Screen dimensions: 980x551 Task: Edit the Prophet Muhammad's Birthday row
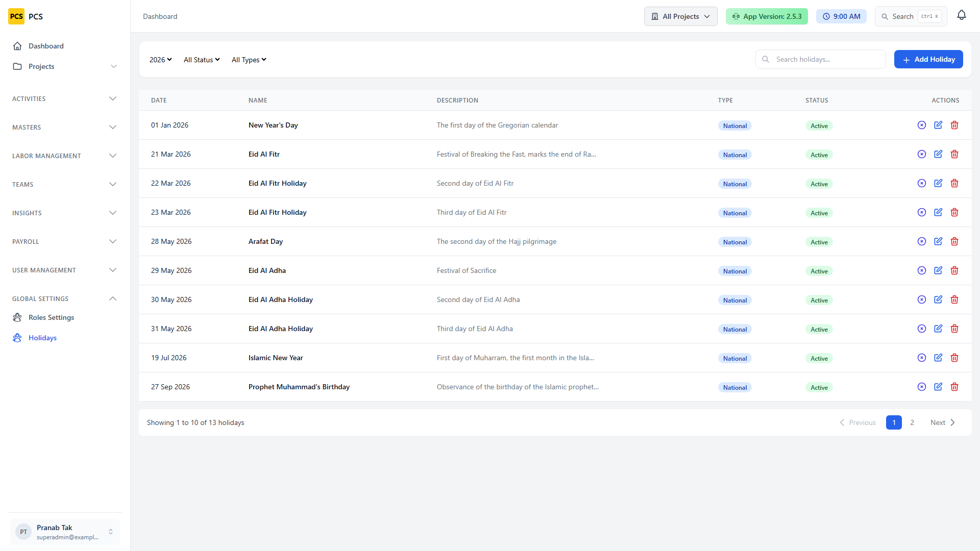tap(938, 387)
